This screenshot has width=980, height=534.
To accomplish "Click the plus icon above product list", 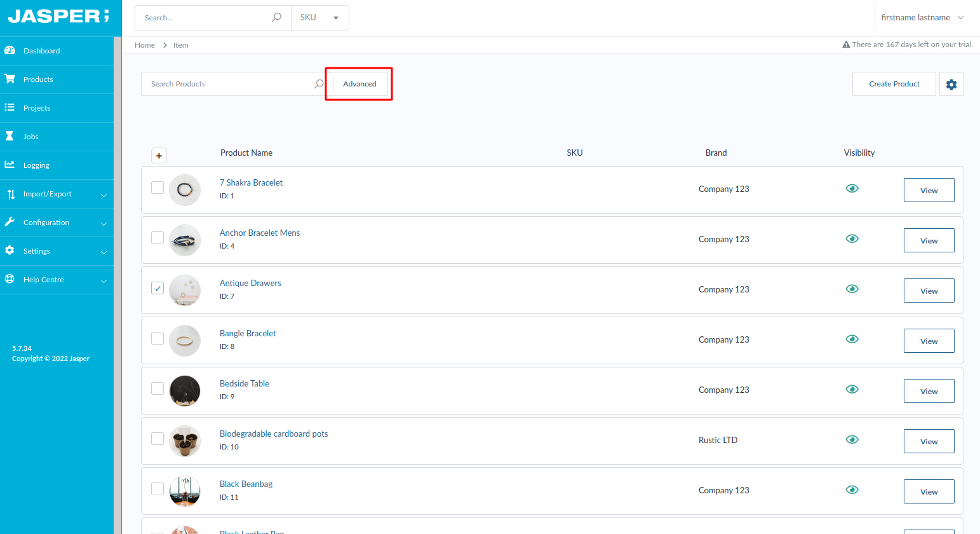I will point(159,156).
